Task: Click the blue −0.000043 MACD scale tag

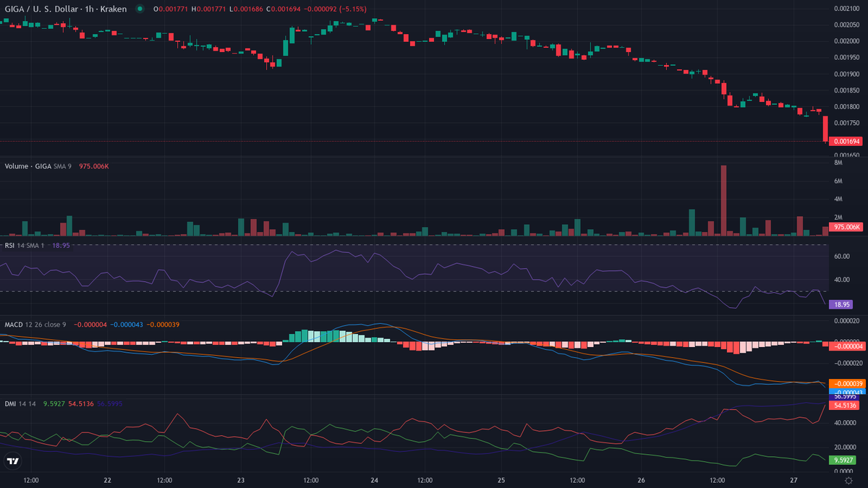Action: point(846,391)
